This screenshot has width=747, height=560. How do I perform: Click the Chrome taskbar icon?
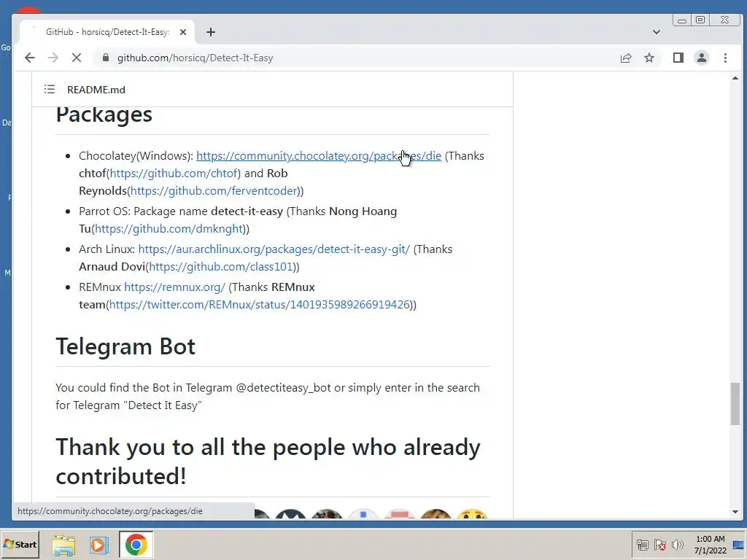click(x=136, y=545)
